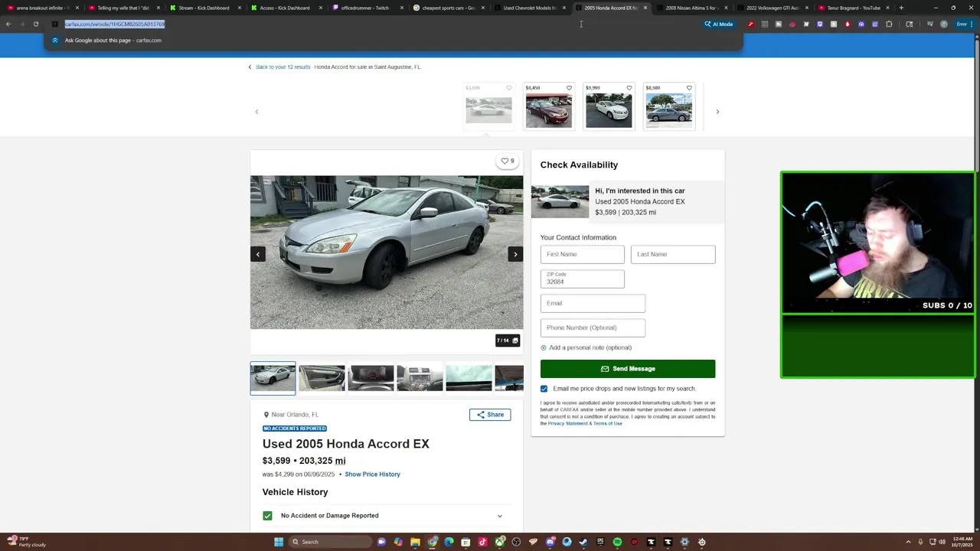Click the AI Mode button in address bar
Image resolution: width=980 pixels, height=551 pixels.
pos(718,24)
